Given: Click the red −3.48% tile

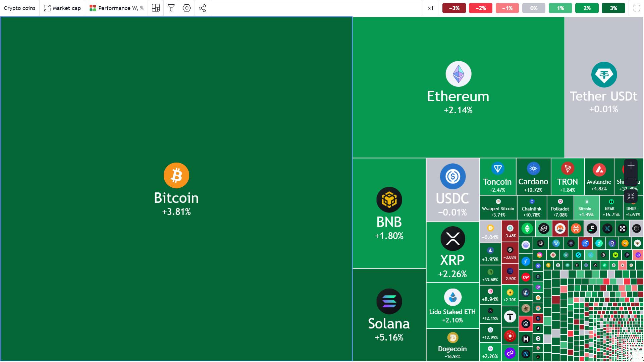Looking at the screenshot, I should tap(510, 231).
